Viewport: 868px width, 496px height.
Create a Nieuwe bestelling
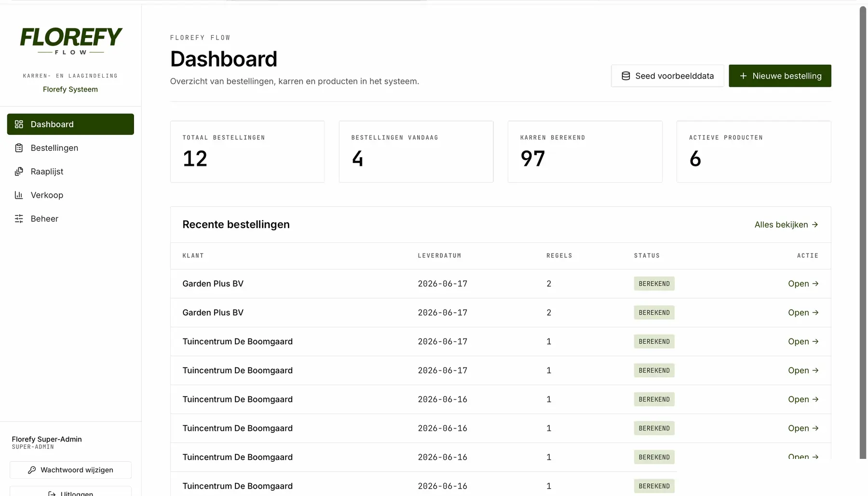pos(780,76)
